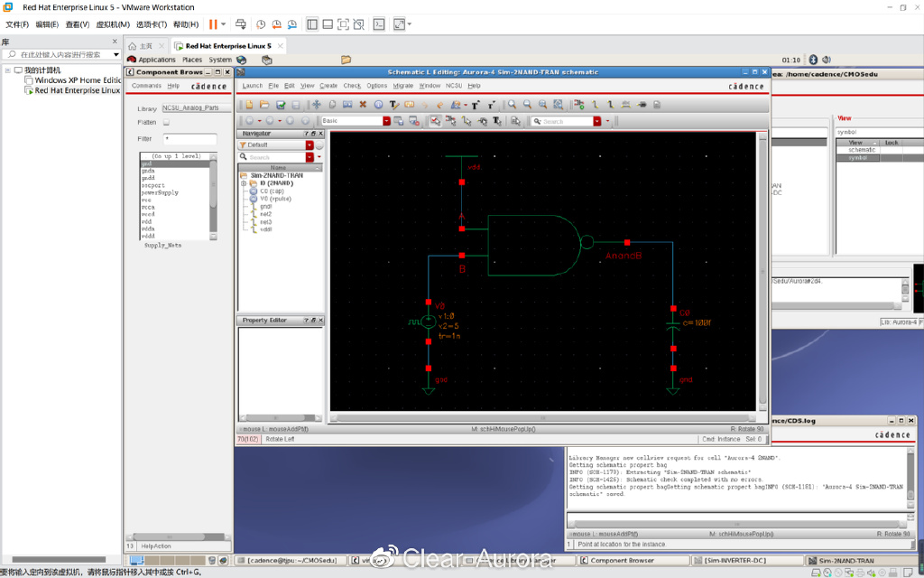Click the Copy icon in the schematic toolbar
Screen dimensions: 924x578
click(x=332, y=105)
